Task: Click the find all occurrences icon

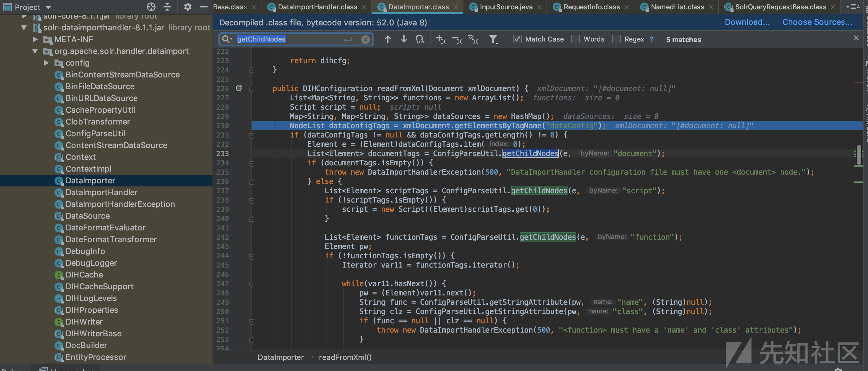Action: [x=420, y=39]
